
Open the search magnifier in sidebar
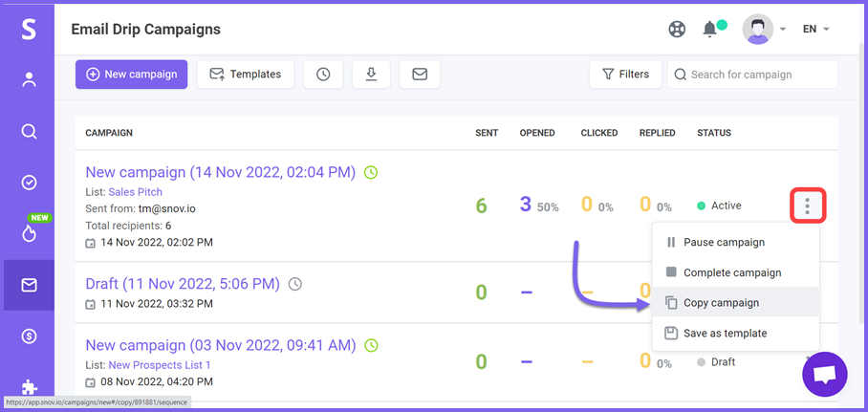(x=29, y=131)
